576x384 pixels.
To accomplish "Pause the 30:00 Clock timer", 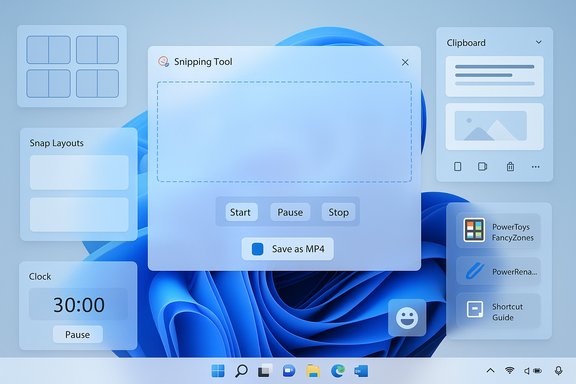I will 78,334.
